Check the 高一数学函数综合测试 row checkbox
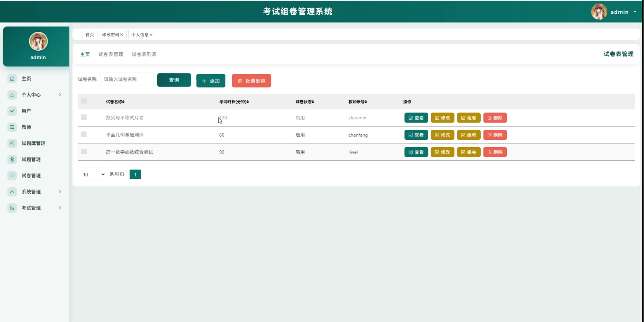Image resolution: width=644 pixels, height=322 pixels. [x=84, y=152]
